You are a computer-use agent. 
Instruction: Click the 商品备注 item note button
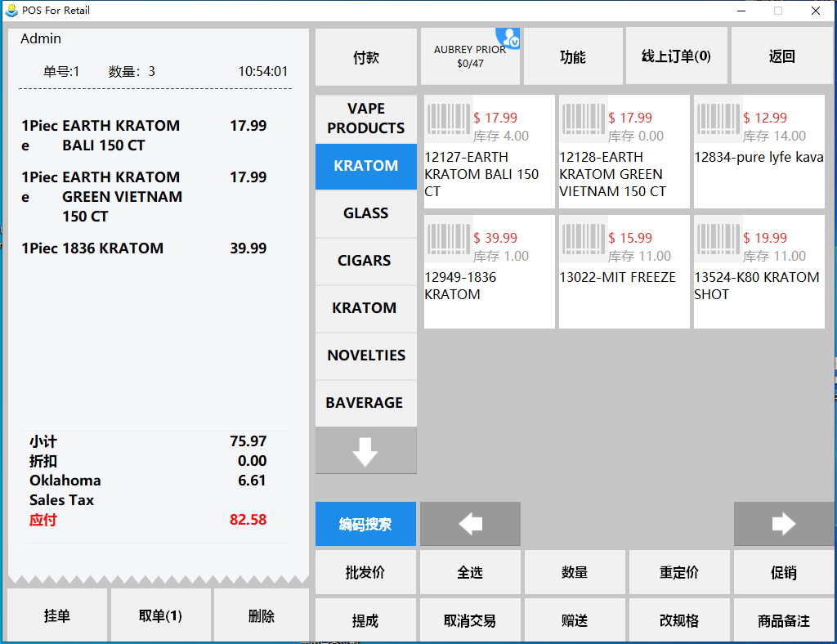coord(784,620)
